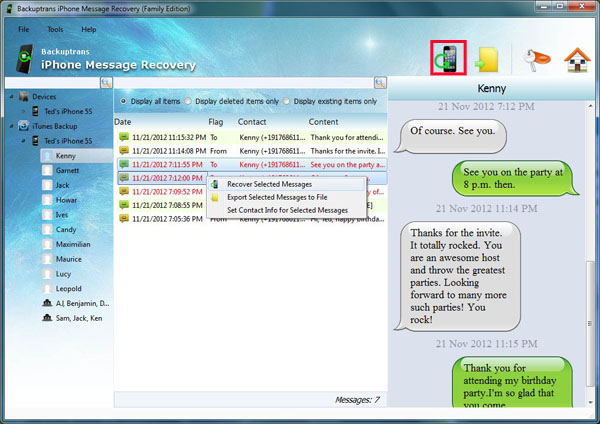Click the Recover messages to iPhone toolbar icon

pyautogui.click(x=448, y=58)
